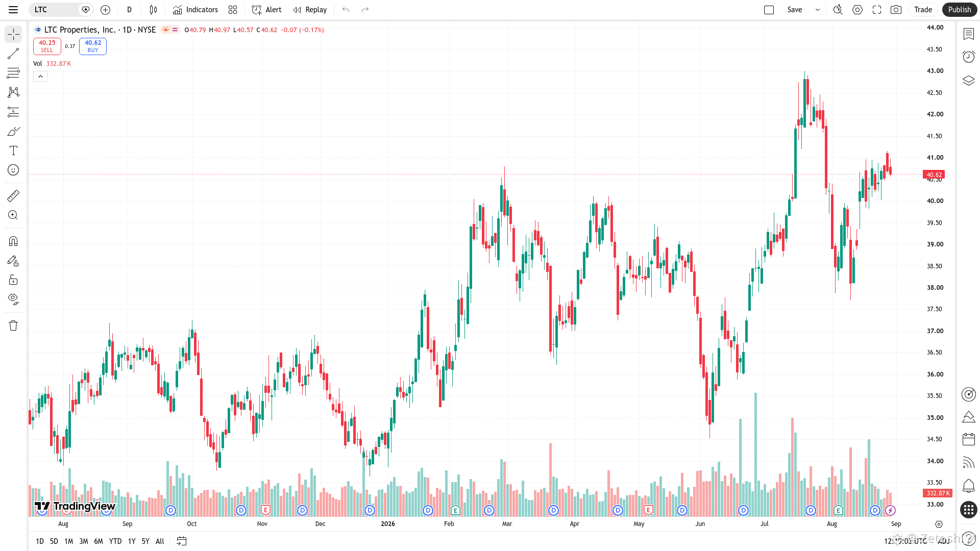Image resolution: width=980 pixels, height=551 pixels.
Task: Select the 1D time range
Action: 40,541
